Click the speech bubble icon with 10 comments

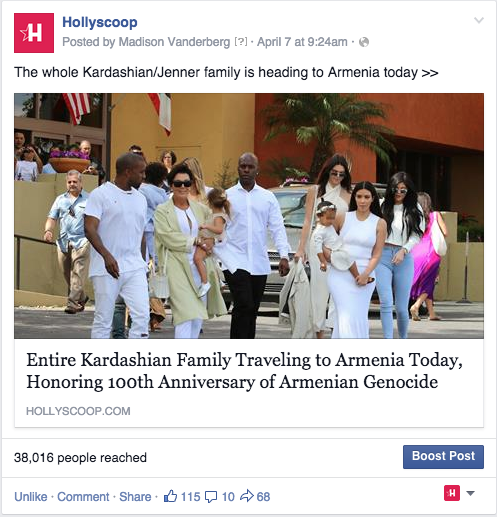pyautogui.click(x=211, y=497)
